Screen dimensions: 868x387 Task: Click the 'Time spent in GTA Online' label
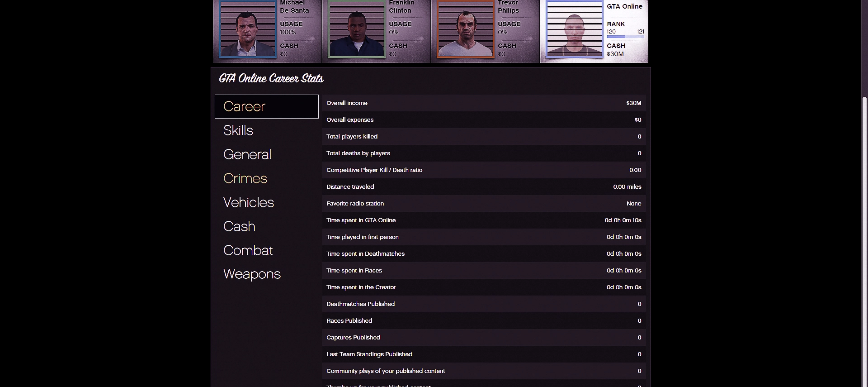[361, 220]
